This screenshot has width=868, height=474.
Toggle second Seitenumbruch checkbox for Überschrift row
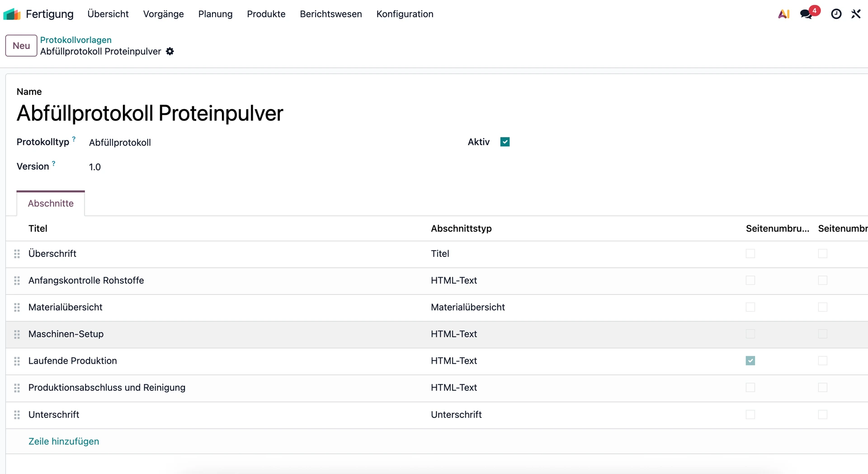coord(823,254)
